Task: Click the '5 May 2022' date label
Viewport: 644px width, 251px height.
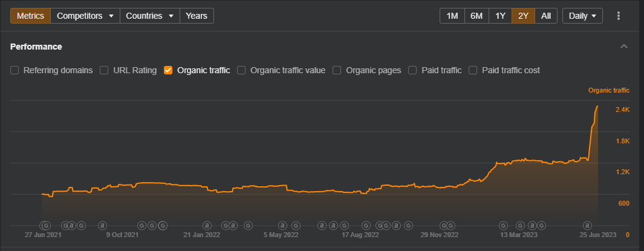Action: coord(281,235)
